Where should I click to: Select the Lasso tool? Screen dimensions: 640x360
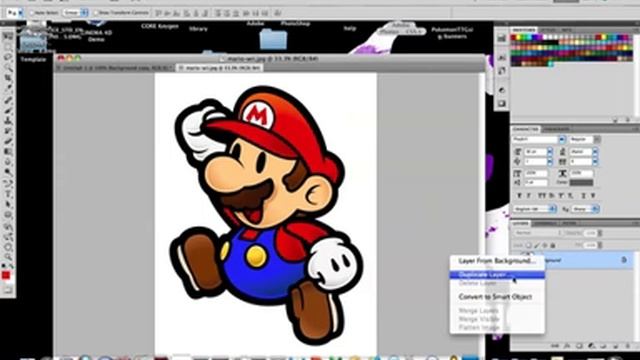pos(8,58)
